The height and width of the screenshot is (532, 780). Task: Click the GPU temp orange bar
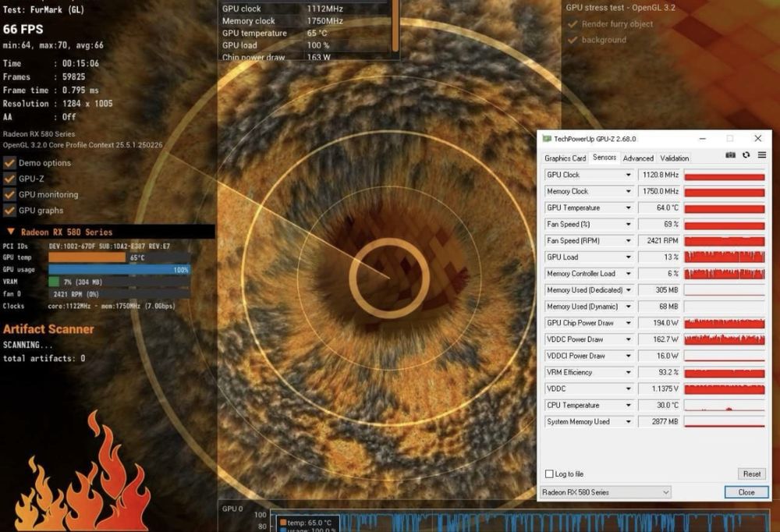[87, 257]
